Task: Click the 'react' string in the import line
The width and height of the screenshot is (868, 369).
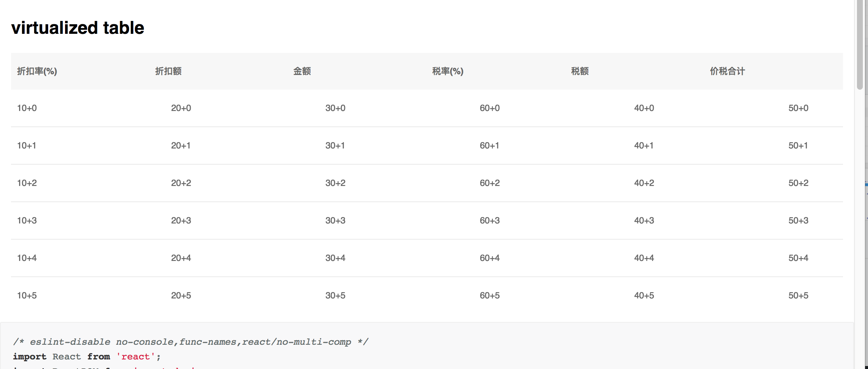Action: click(135, 357)
